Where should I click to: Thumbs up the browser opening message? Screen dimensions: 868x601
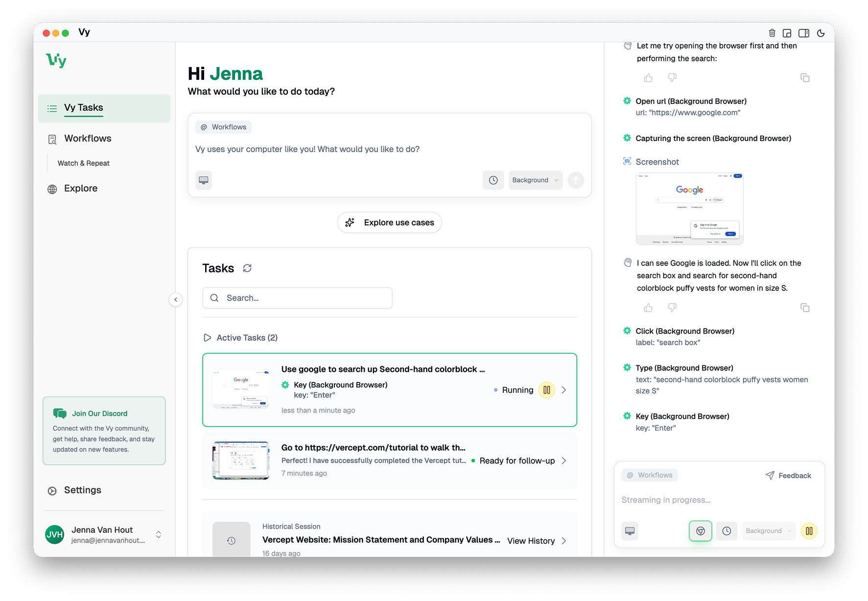point(648,78)
